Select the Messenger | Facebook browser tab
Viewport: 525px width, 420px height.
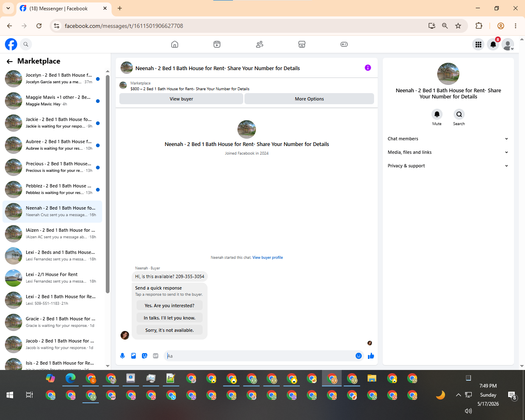pyautogui.click(x=64, y=9)
